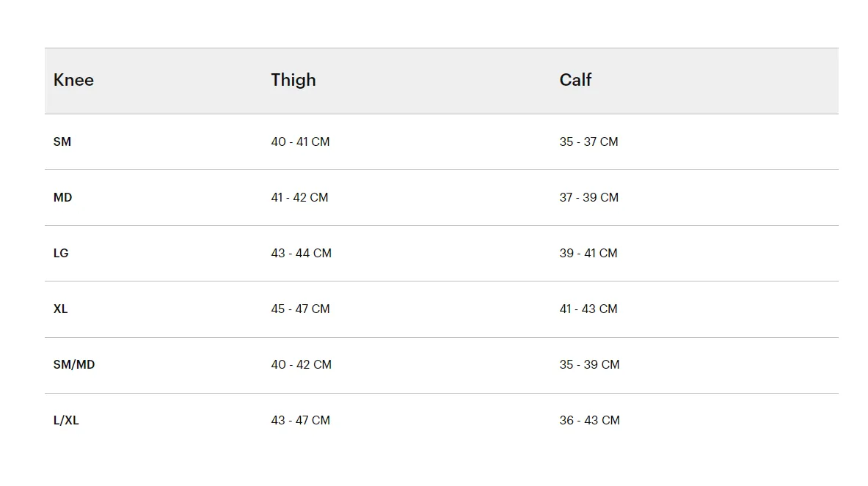Image resolution: width=868 pixels, height=486 pixels.
Task: Select the L/XL size row label
Action: [x=66, y=421]
